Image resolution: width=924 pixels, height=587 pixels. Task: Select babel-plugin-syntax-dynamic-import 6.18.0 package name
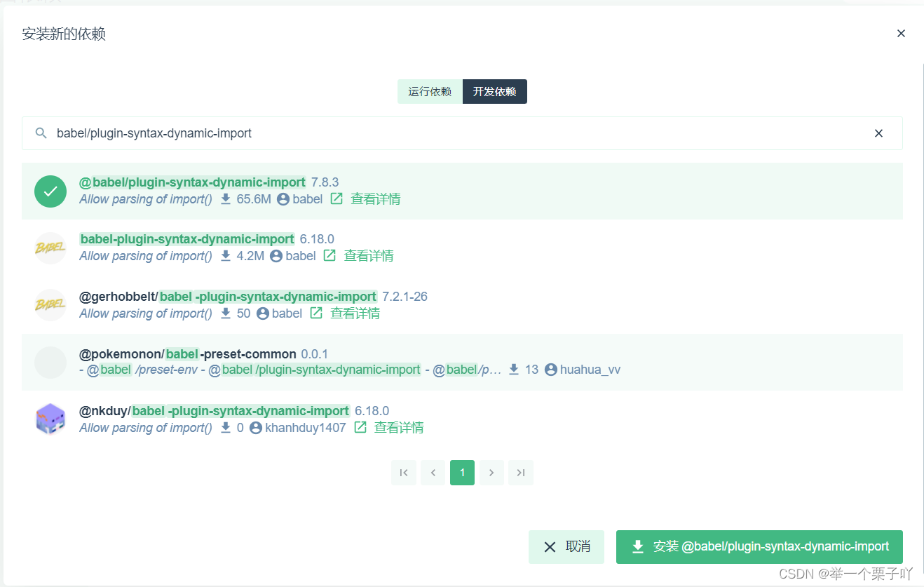coord(186,239)
